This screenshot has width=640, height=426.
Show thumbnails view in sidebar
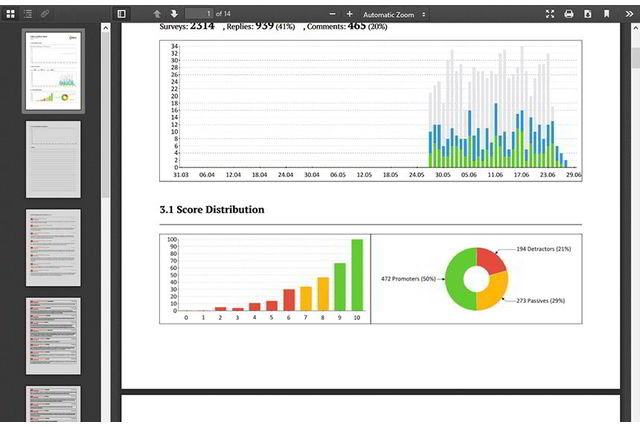[x=11, y=14]
